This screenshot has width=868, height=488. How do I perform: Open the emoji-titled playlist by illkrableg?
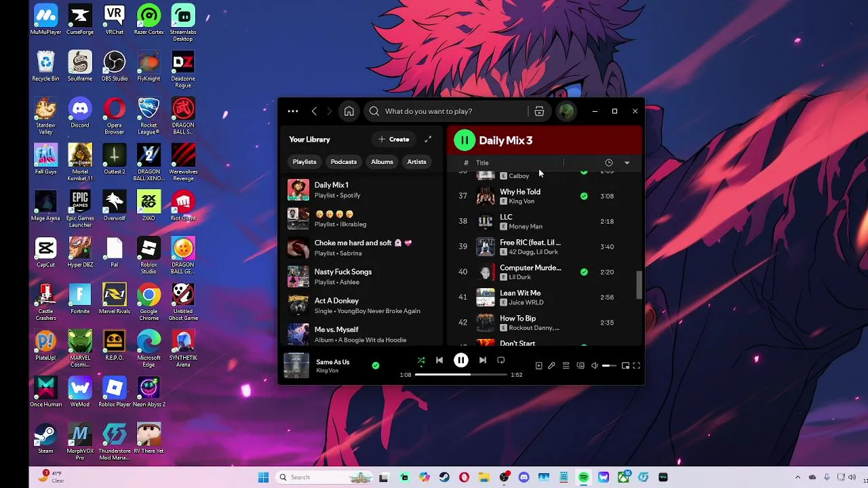click(362, 218)
